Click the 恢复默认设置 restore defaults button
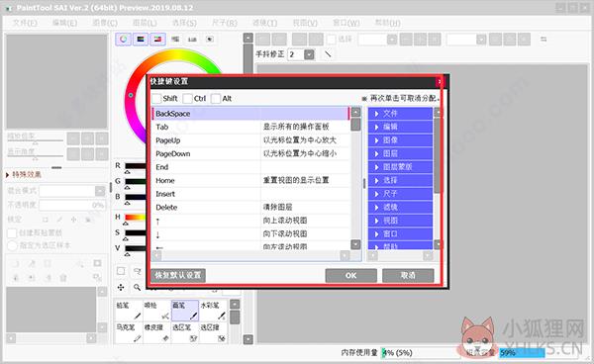Image resolution: width=594 pixels, height=364 pixels. click(178, 275)
